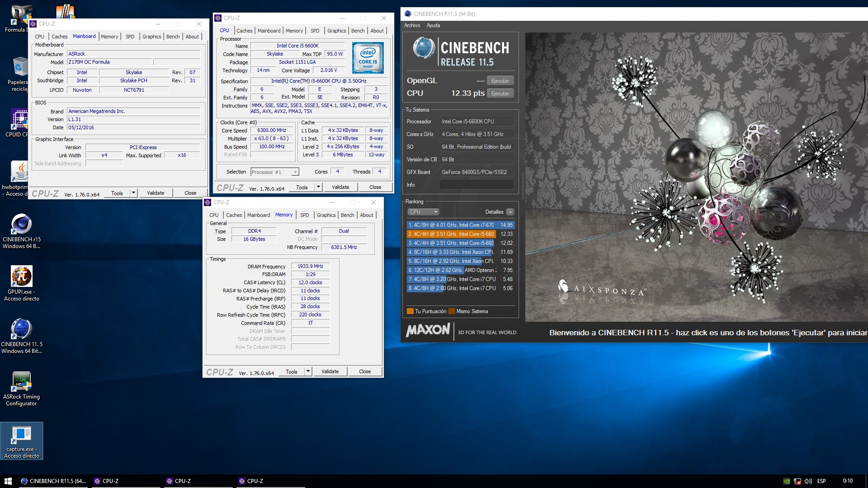Click the Z170M OC Formula model field

click(x=109, y=62)
